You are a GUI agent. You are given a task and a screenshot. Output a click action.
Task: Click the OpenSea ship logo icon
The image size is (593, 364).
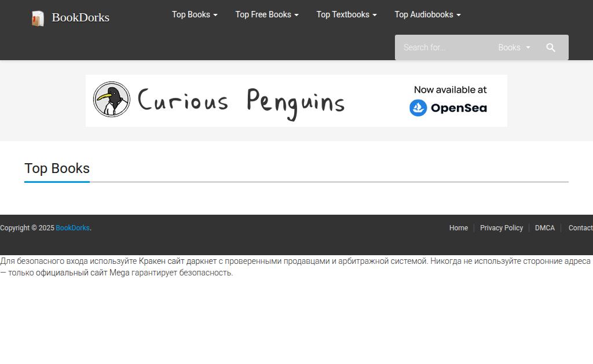click(418, 108)
